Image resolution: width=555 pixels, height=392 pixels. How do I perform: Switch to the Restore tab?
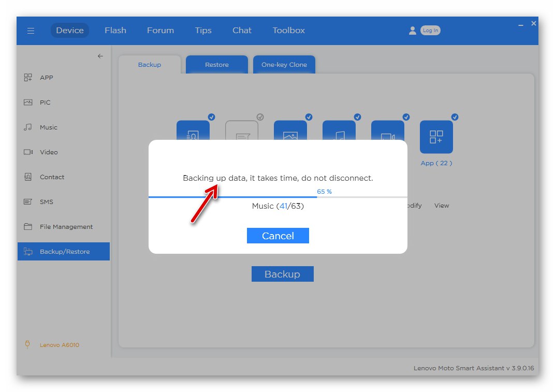click(x=216, y=64)
